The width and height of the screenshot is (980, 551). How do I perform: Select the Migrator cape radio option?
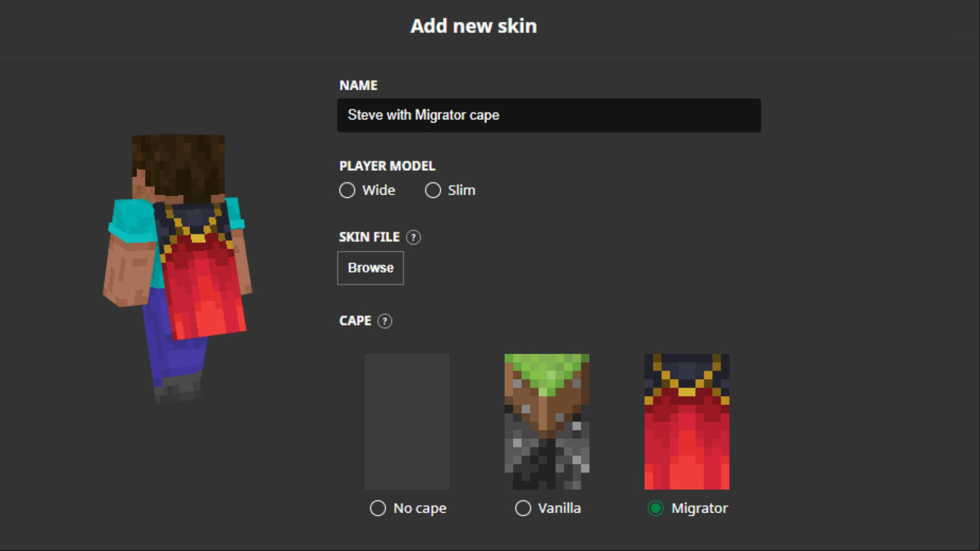[x=656, y=508]
